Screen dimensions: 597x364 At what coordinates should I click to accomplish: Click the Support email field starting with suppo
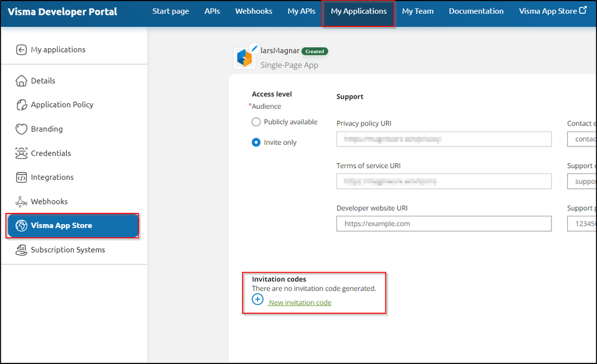coord(582,181)
